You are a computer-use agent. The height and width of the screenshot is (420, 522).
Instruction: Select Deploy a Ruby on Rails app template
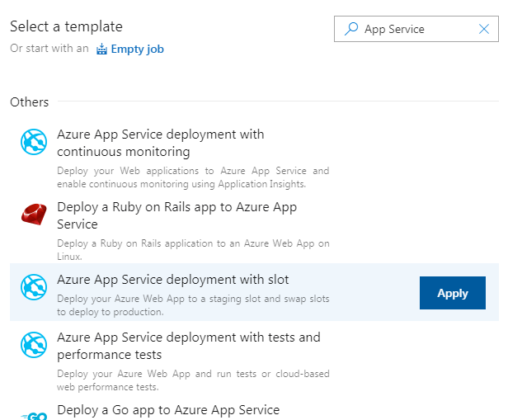click(x=176, y=215)
